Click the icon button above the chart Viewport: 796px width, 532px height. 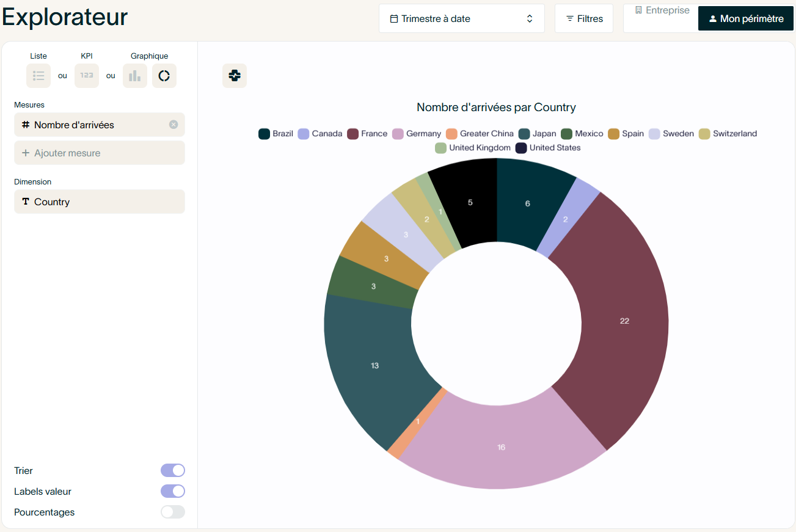click(x=235, y=76)
